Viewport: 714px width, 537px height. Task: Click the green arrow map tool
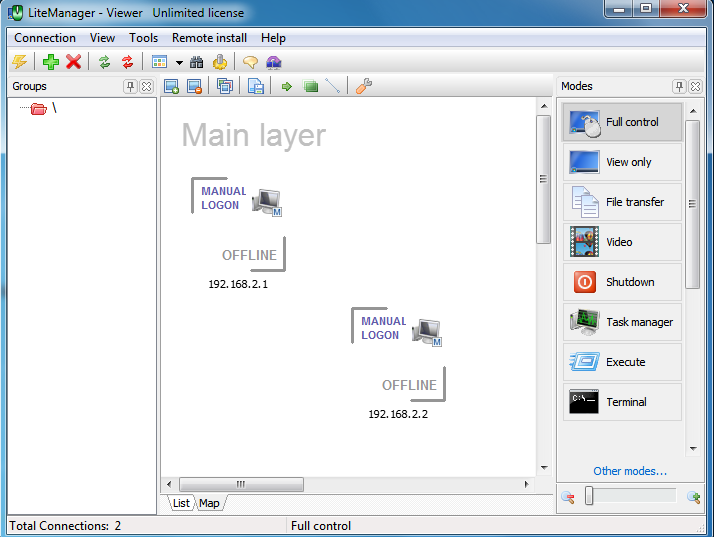287,86
